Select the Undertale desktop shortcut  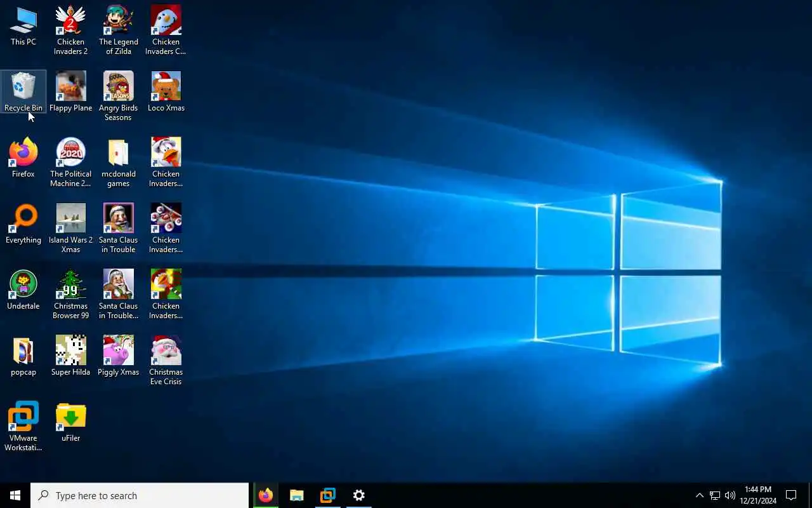[23, 290]
